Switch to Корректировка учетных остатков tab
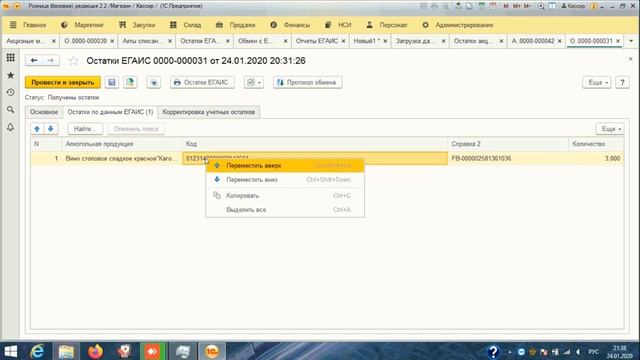The width and height of the screenshot is (640, 360). [209, 112]
